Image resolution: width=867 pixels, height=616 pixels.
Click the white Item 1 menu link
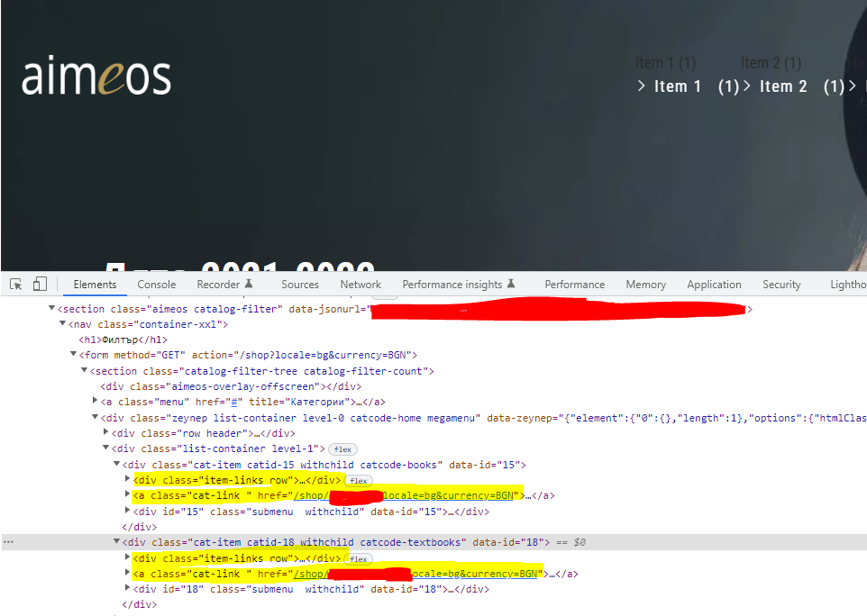pyautogui.click(x=678, y=86)
